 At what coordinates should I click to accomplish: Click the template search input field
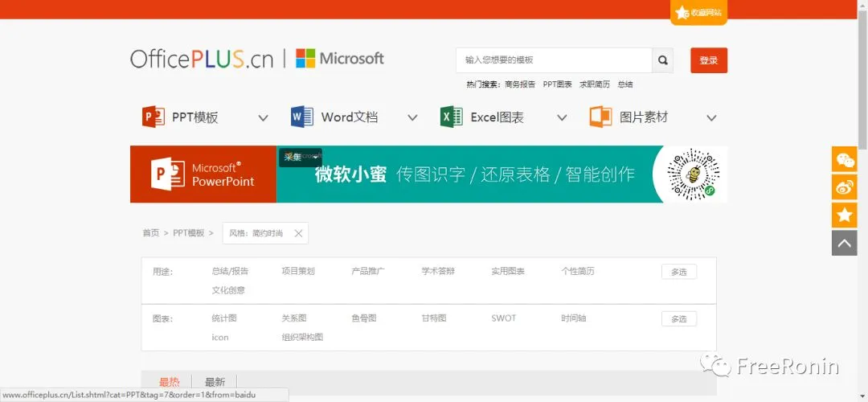click(554, 60)
